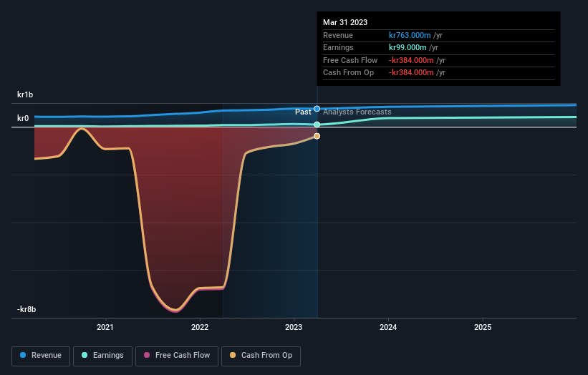The height and width of the screenshot is (375, 588).
Task: Click the orange Cash From Op data point
Action: (317, 136)
